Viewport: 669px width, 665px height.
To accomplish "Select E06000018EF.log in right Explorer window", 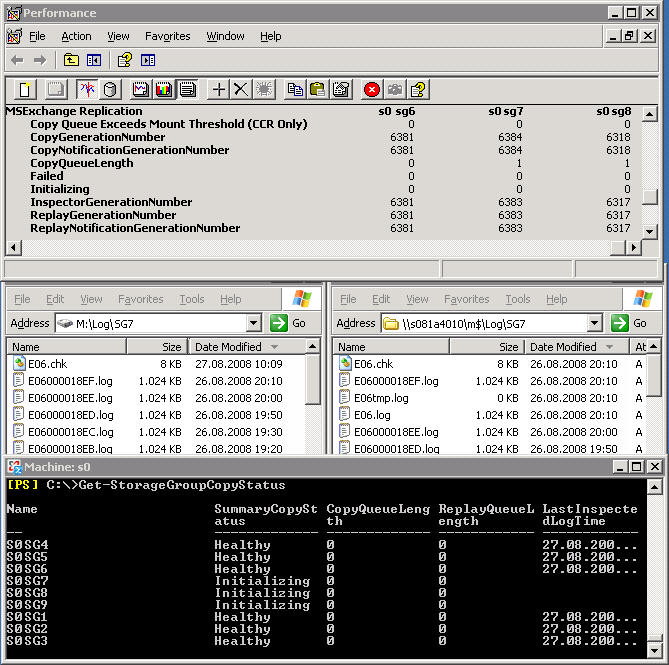I will [396, 381].
